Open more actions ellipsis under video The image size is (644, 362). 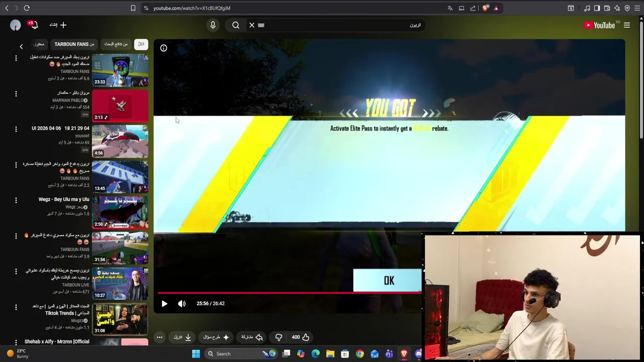(159, 337)
